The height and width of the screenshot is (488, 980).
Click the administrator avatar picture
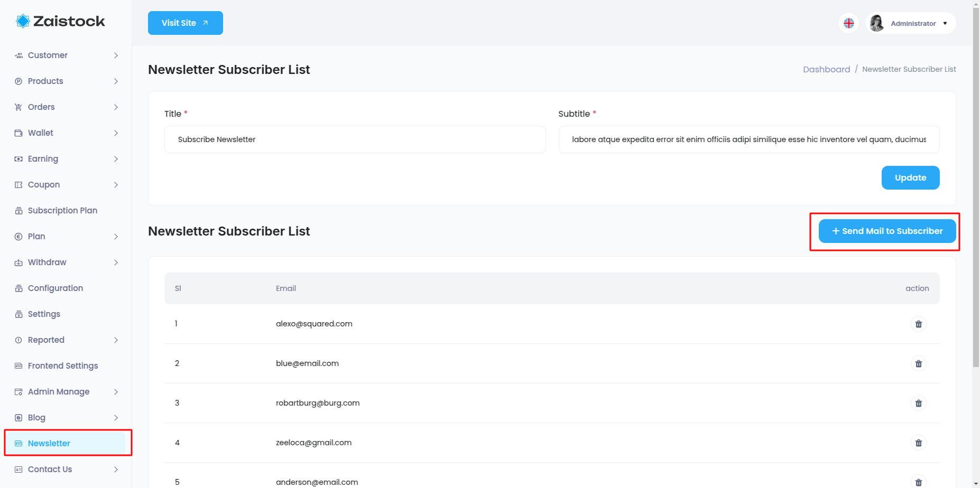tap(877, 23)
